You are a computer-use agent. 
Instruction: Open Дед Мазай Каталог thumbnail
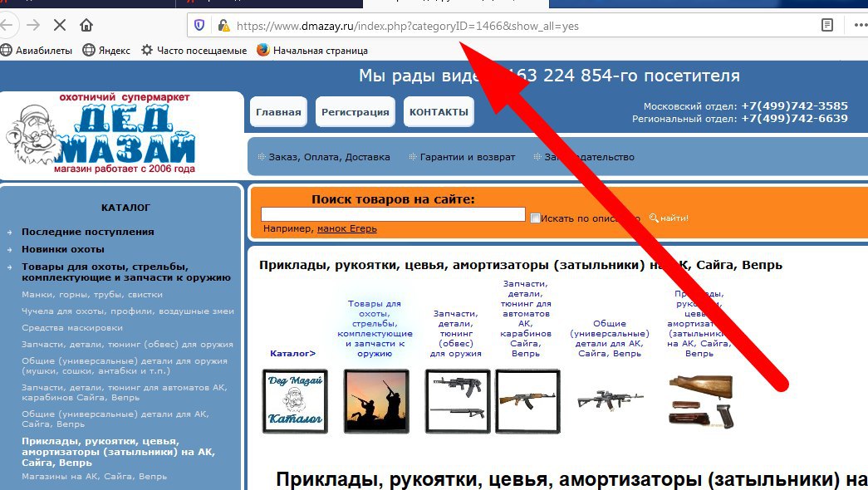(x=295, y=401)
